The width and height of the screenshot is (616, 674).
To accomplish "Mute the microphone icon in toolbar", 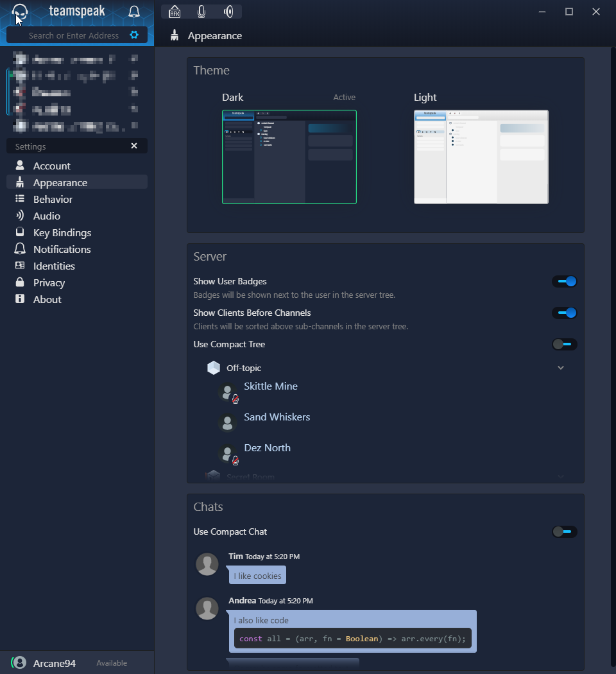I will (201, 12).
